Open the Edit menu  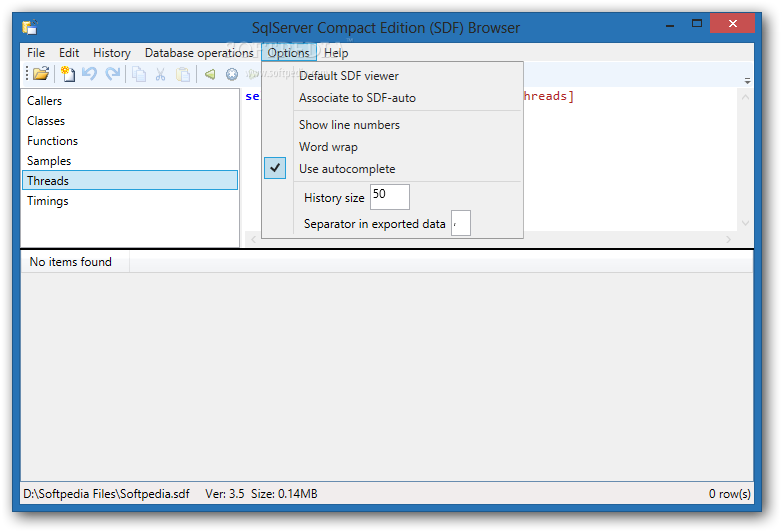point(69,52)
